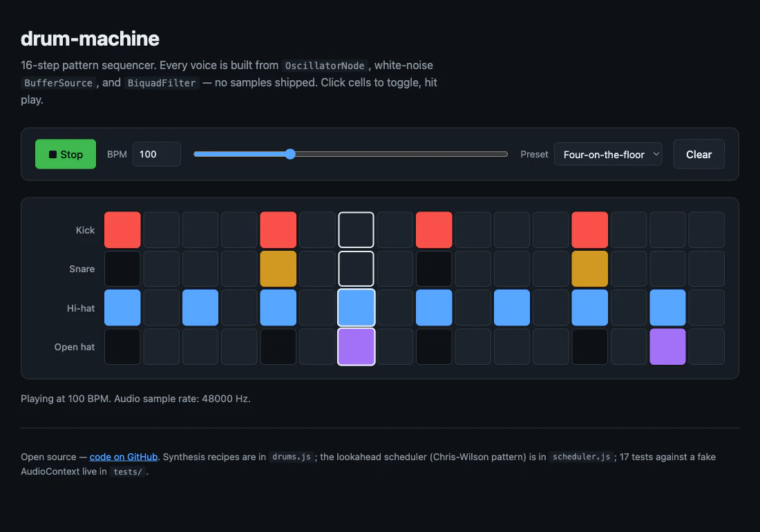Click the 'BPM' label beside the tempo field

117,154
